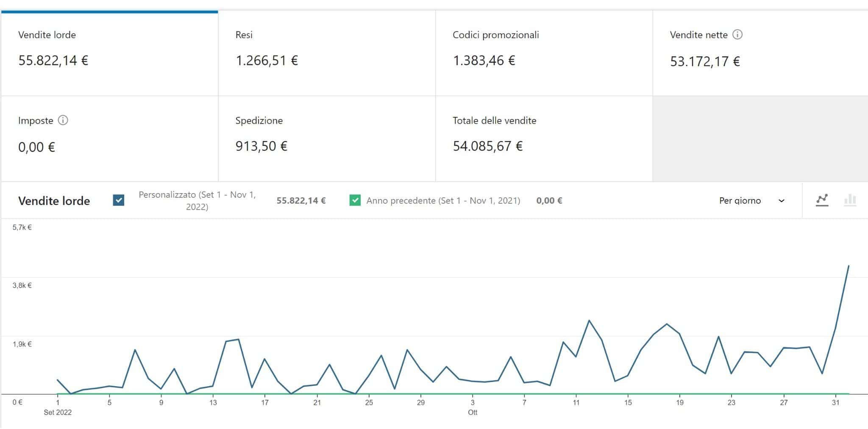
Task: Click Anno precedente legend label
Action: tap(443, 201)
